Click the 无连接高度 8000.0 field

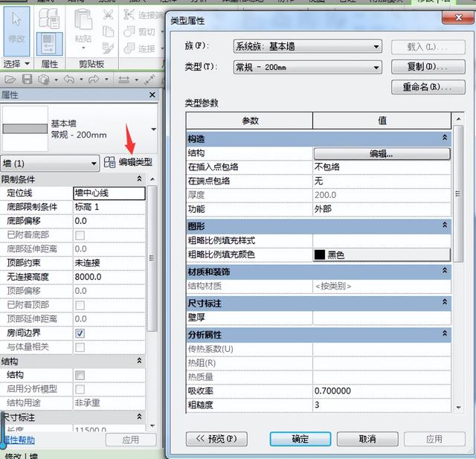pos(109,277)
